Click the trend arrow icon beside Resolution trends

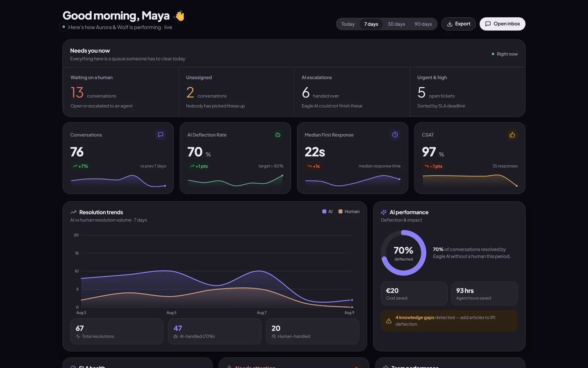[73, 212]
